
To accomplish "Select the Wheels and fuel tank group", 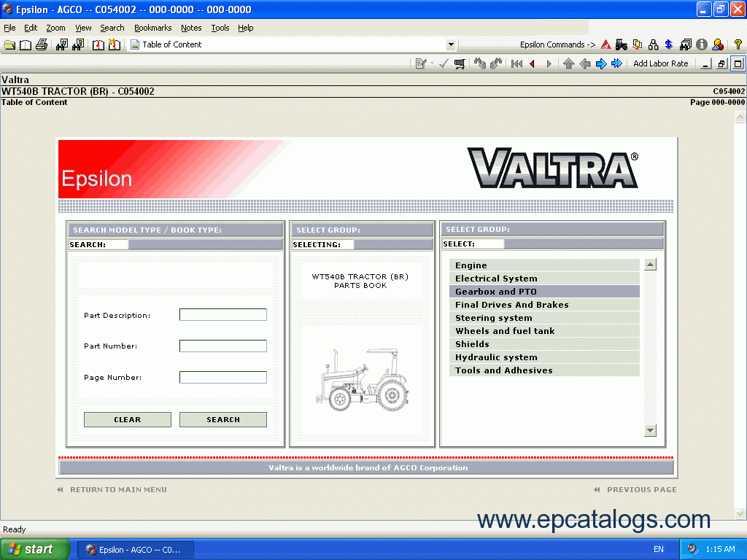I will pos(544,331).
